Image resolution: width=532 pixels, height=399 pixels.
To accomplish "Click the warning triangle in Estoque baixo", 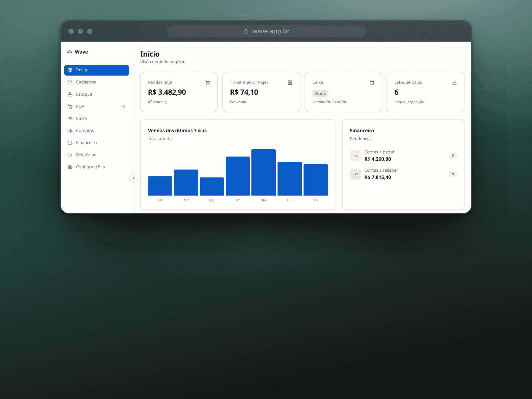I will pos(454,83).
